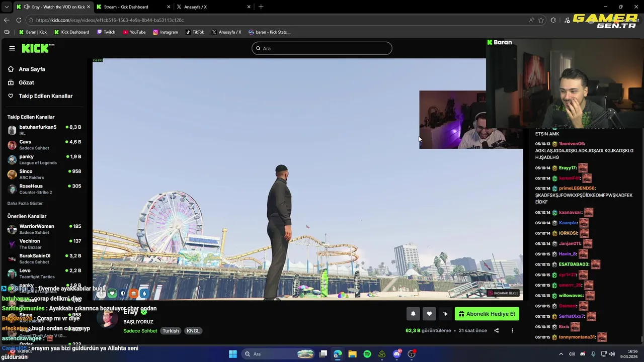
Task: Expand Daha Fazla Göster in sidebar
Action: [x=25, y=204]
